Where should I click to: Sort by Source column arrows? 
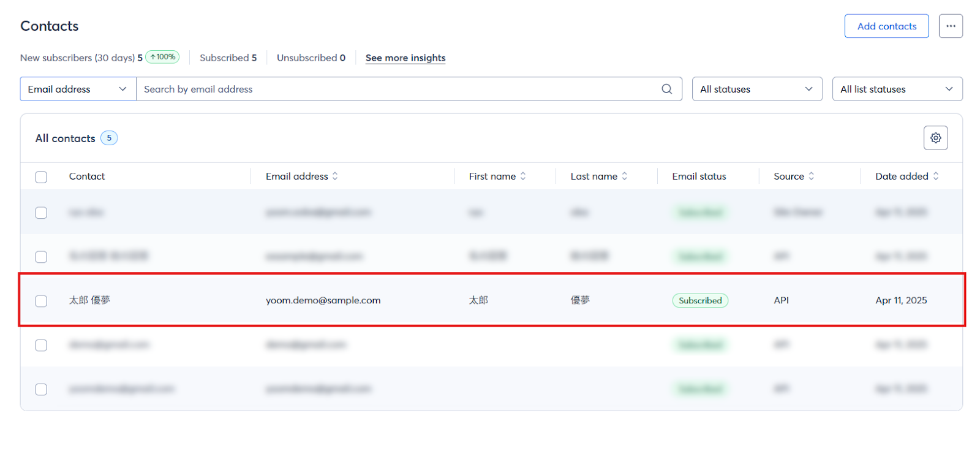point(812,176)
